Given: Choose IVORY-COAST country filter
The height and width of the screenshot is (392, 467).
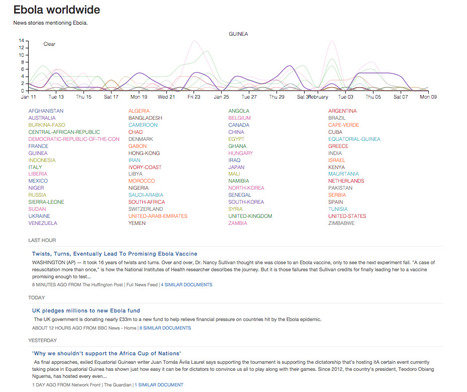Looking at the screenshot, I should click(145, 167).
